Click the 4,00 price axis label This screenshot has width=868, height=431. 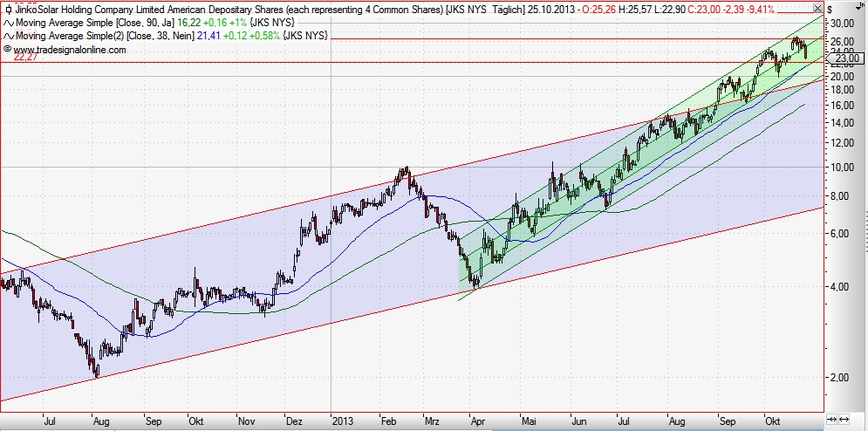841,287
